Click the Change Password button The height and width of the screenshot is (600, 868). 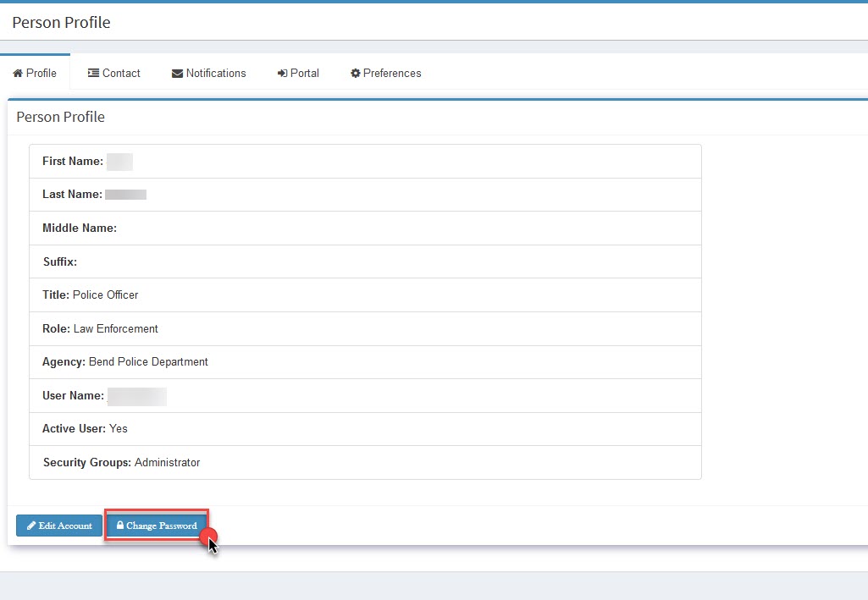click(x=157, y=526)
